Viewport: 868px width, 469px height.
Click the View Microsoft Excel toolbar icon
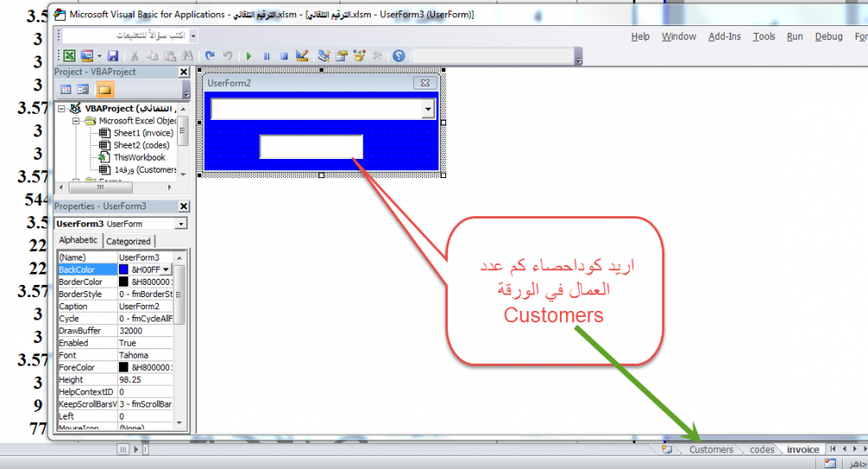coord(69,56)
